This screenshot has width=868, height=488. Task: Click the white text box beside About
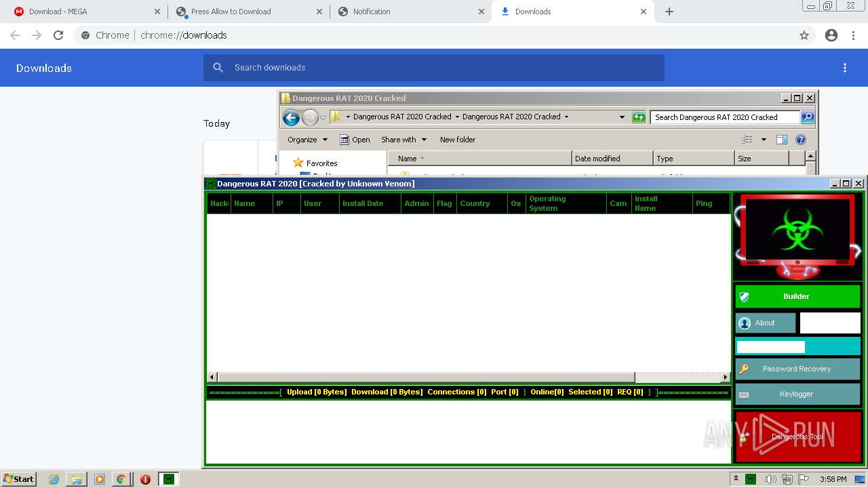830,323
